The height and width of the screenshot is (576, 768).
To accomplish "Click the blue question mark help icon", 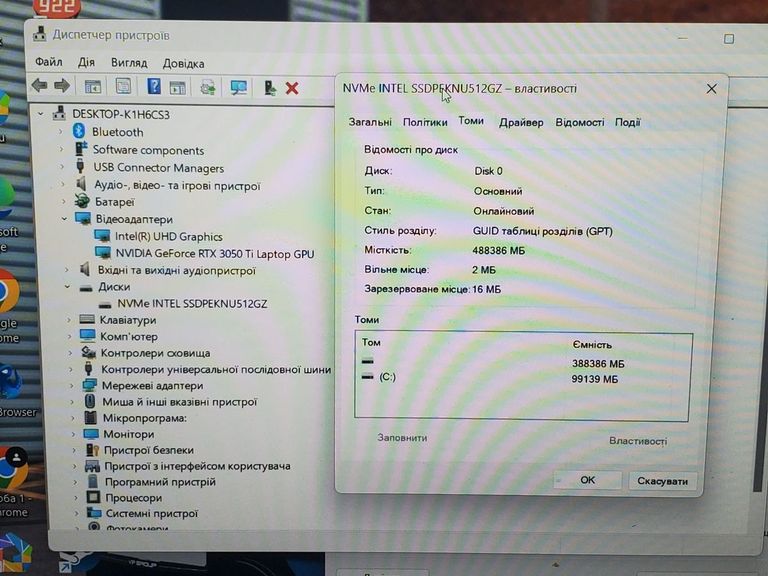I will [x=154, y=87].
